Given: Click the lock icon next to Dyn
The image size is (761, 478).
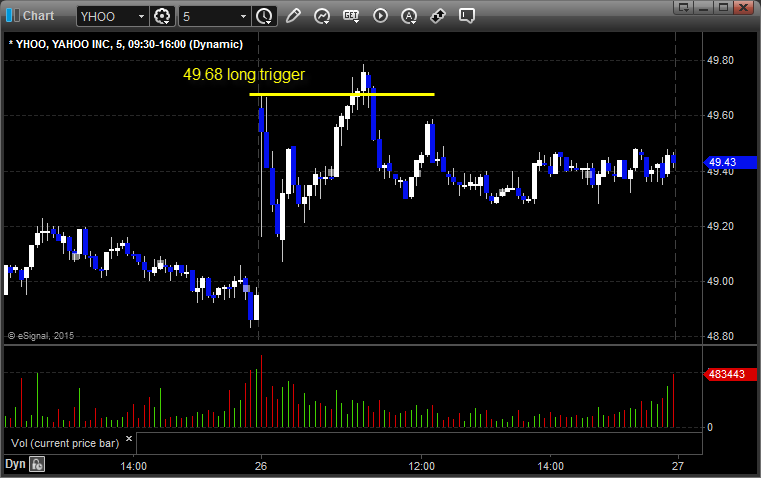Looking at the screenshot, I should point(37,464).
